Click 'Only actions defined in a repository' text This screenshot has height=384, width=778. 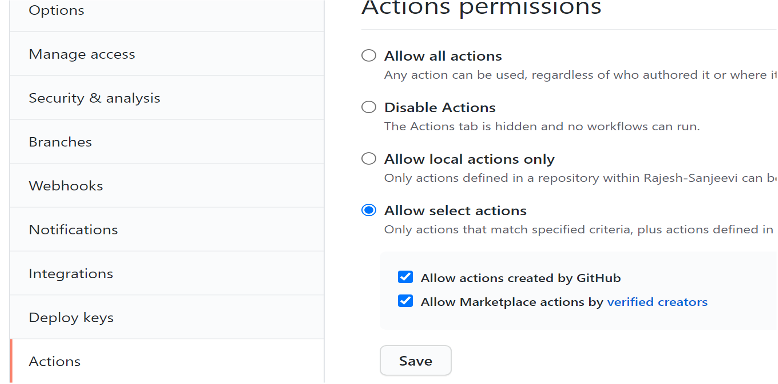pyautogui.click(x=581, y=178)
